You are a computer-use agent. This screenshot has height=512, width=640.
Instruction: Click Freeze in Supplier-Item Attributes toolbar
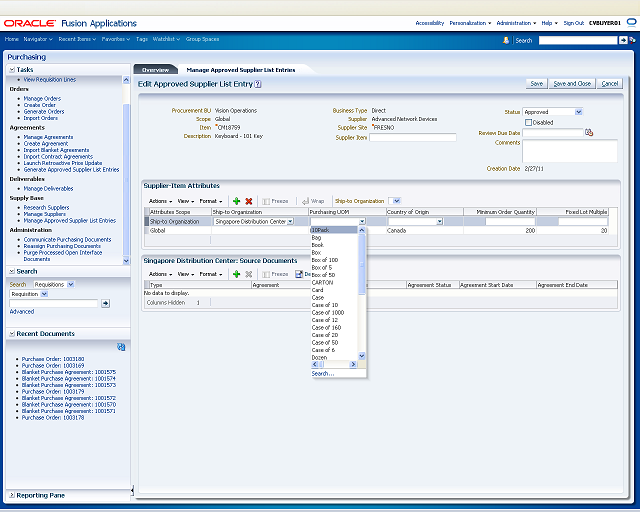coord(276,201)
